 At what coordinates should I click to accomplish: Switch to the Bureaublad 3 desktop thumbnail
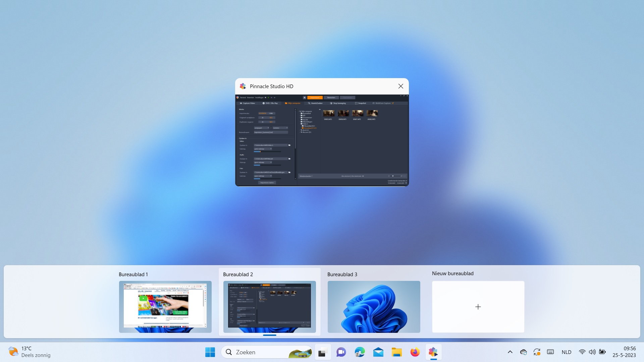tap(374, 307)
